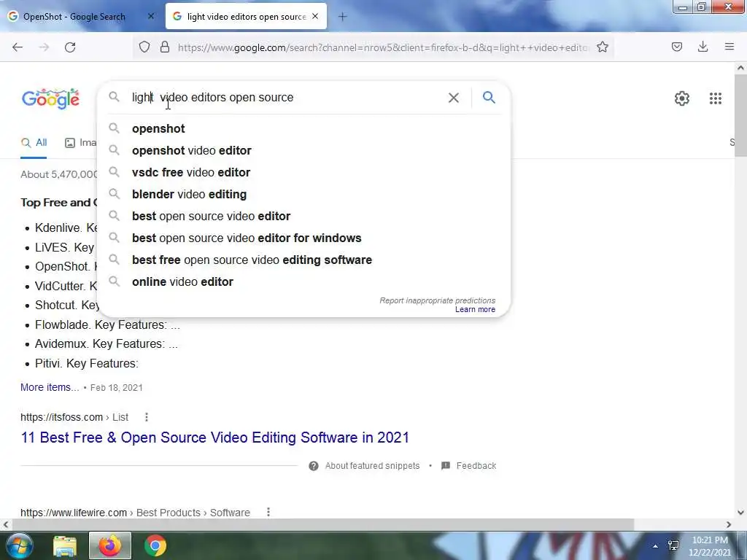Choose 'online video editor' suggestion
747x560 pixels.
point(304,282)
